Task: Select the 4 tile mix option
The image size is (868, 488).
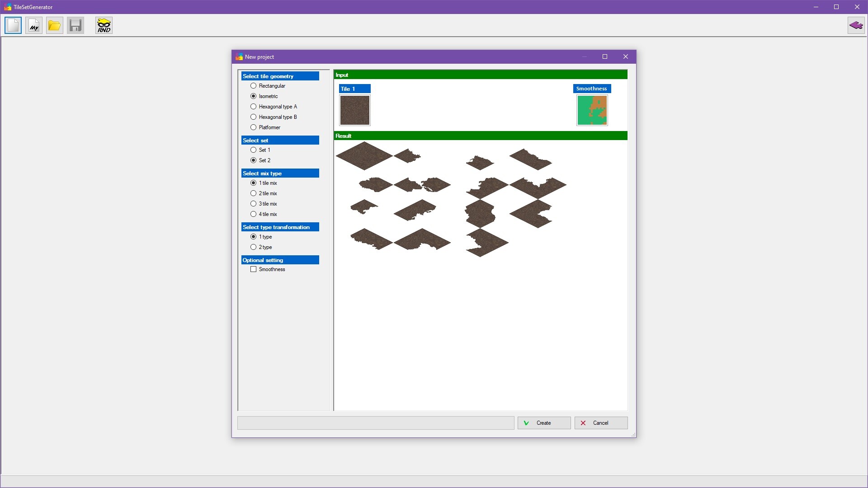Action: pyautogui.click(x=253, y=214)
